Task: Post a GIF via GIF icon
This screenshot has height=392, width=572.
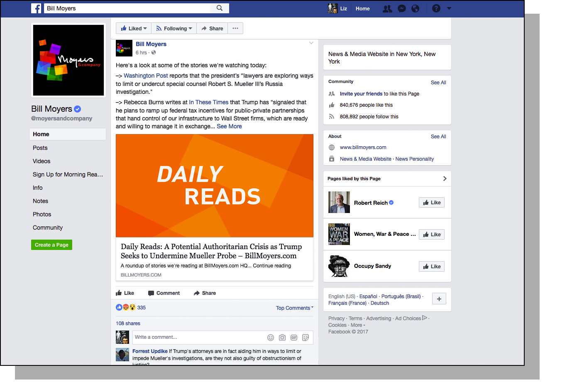Action: [294, 338]
